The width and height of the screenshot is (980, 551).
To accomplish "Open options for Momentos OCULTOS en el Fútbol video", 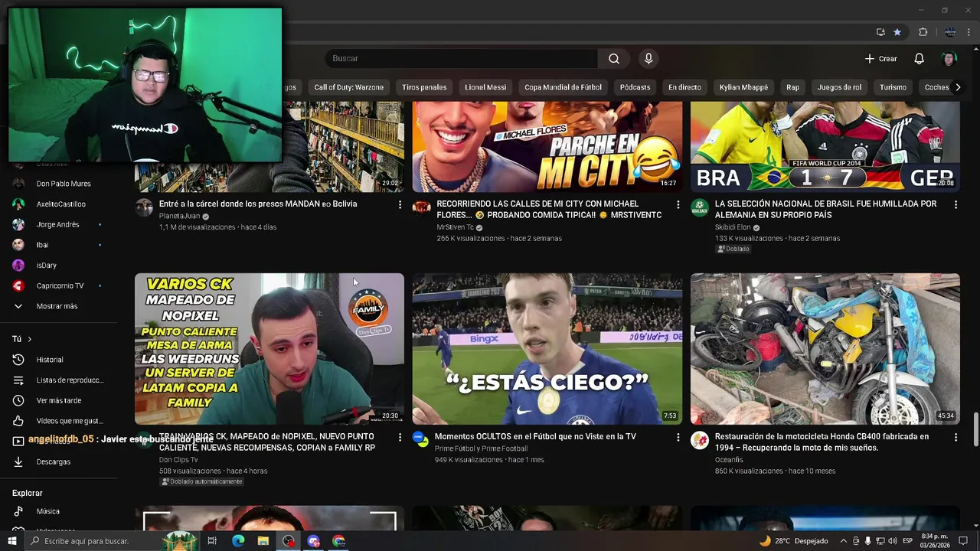I will (x=678, y=437).
